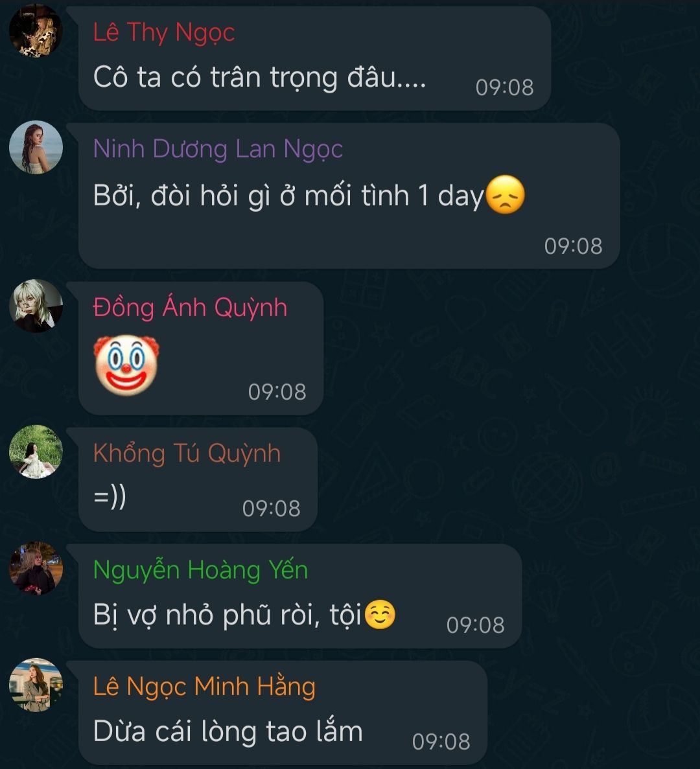Viewport: 700px width, 769px height.
Task: Click the disappointed face emoji
Action: click(x=506, y=195)
